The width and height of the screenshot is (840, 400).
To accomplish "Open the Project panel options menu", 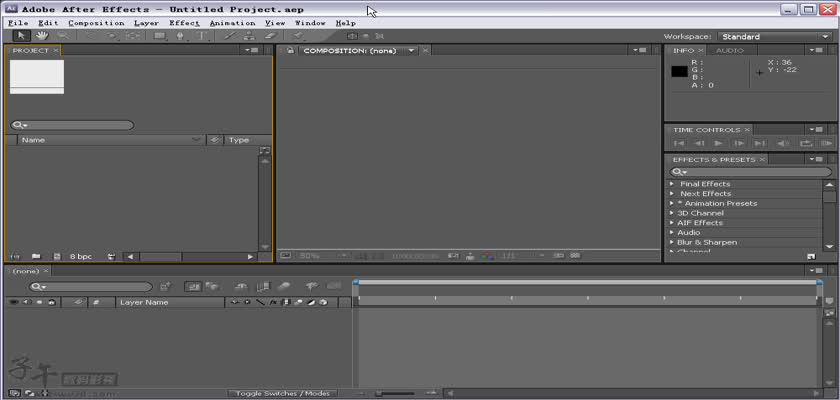I will tap(251, 50).
